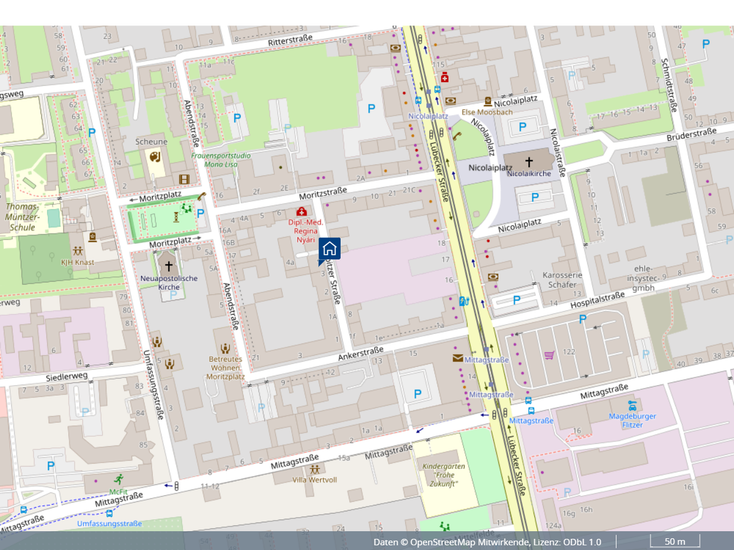This screenshot has width=734, height=550.
Task: Click the blue home location marker
Action: coord(329,249)
